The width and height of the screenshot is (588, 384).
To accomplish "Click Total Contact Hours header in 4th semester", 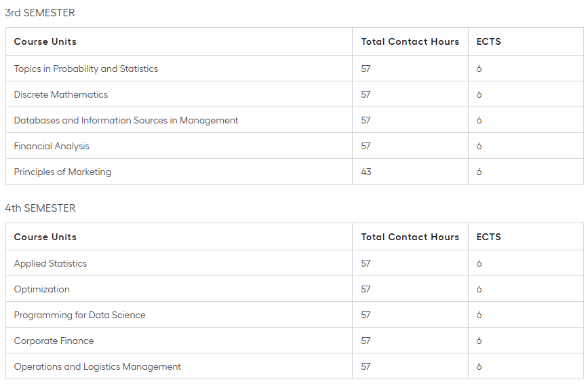I will [x=410, y=237].
